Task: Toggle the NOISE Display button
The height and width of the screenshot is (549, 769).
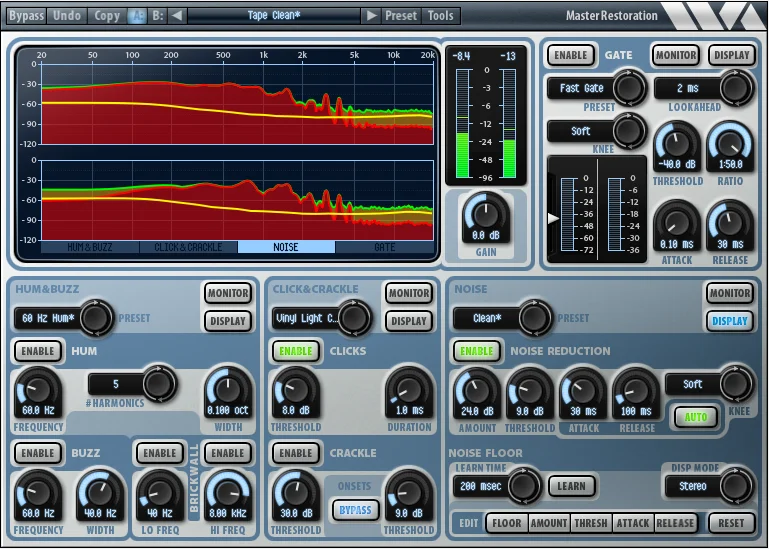Action: pos(730,321)
